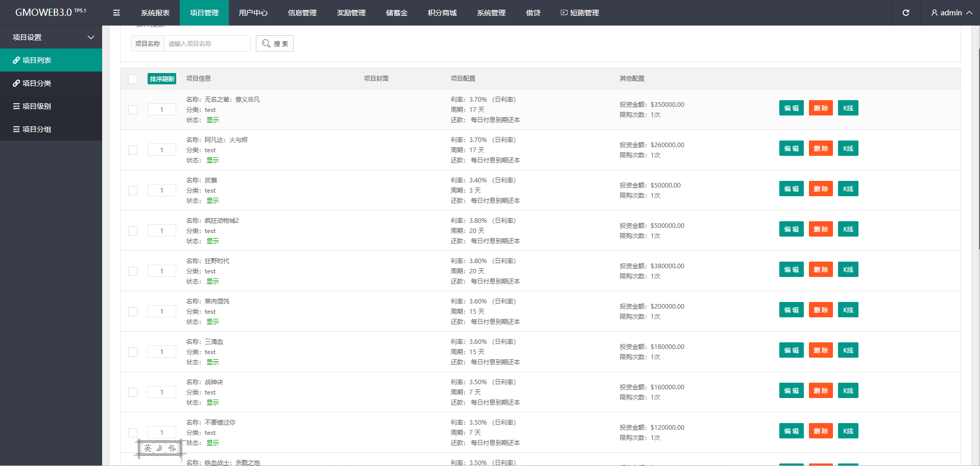
Task: Open the 系统管理 menu
Action: [x=491, y=13]
